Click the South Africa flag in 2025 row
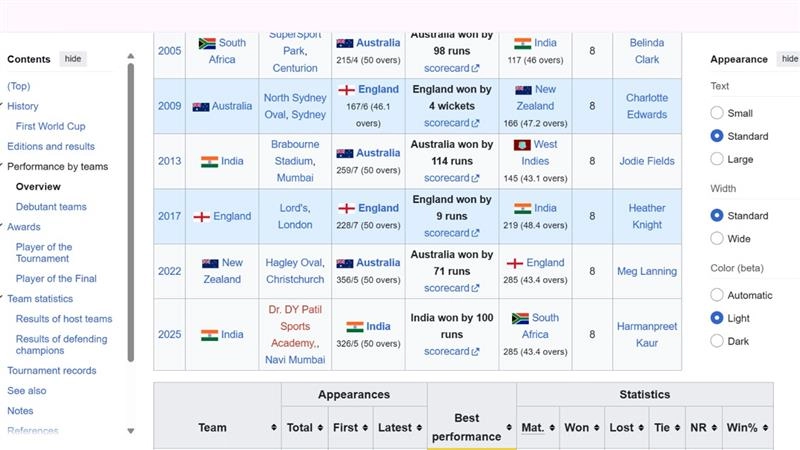 pyautogui.click(x=520, y=318)
